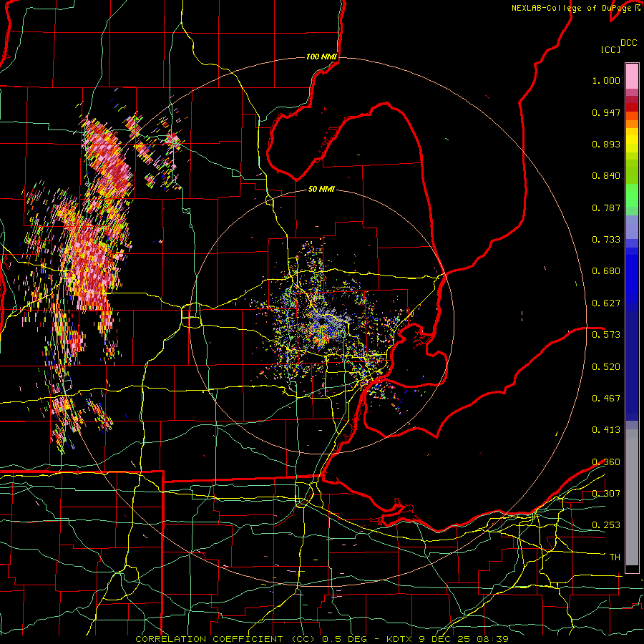Click the 0.893 scale value
This screenshot has width=644, height=644.
click(606, 144)
